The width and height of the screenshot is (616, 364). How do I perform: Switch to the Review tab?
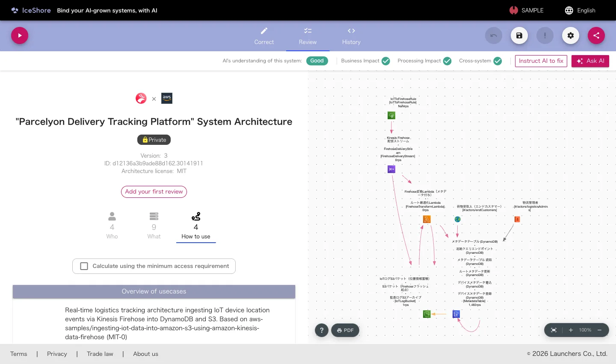pyautogui.click(x=308, y=36)
